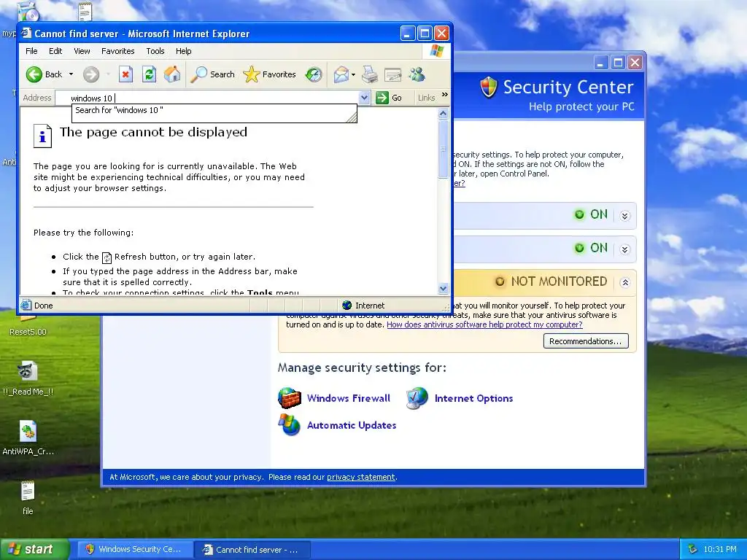Open 'How does antivirus software help' link
747x560 pixels.
(x=484, y=324)
